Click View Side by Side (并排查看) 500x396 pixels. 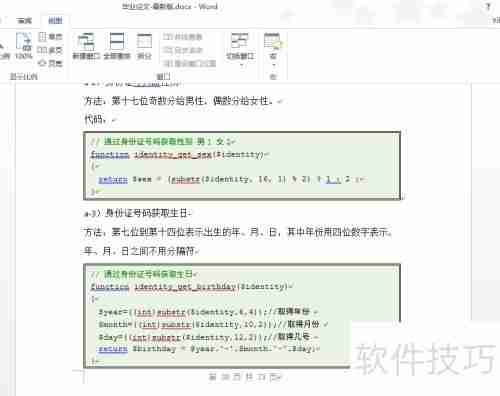[183, 37]
